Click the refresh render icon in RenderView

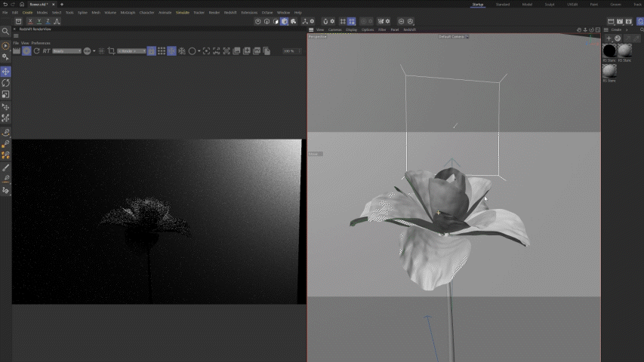[36, 51]
